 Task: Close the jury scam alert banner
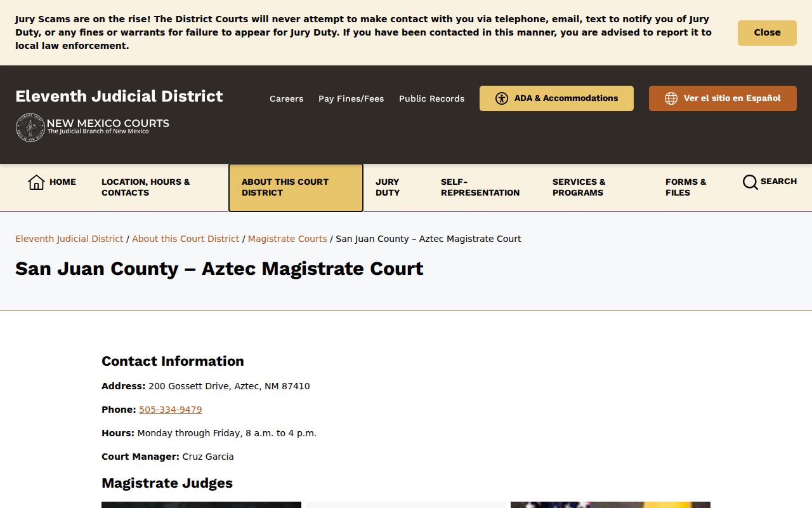(767, 33)
